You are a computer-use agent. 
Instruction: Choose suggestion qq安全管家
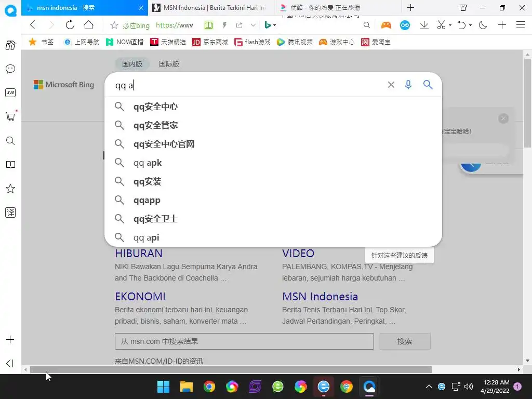pos(273,125)
